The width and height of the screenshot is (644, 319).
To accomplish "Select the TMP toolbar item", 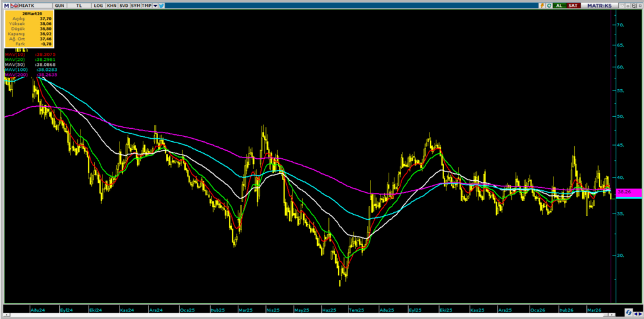I will pos(147,6).
